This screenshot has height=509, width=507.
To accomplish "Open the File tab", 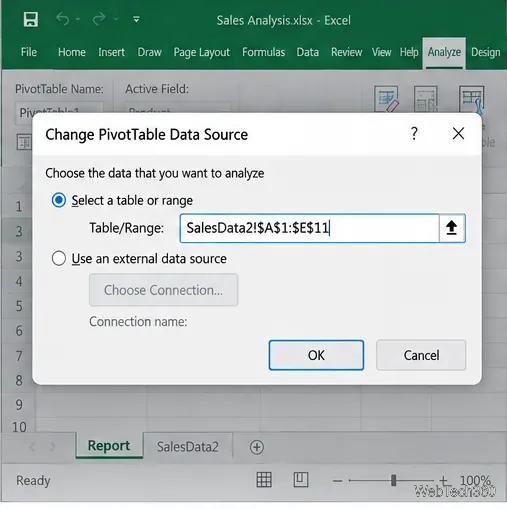I will click(29, 52).
